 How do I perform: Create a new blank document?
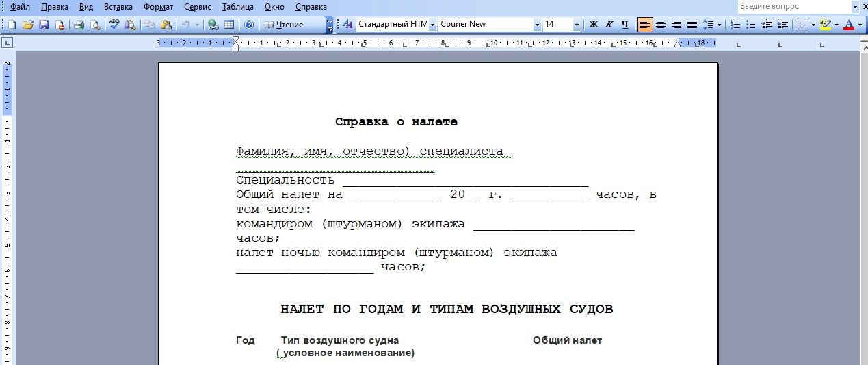[x=12, y=25]
